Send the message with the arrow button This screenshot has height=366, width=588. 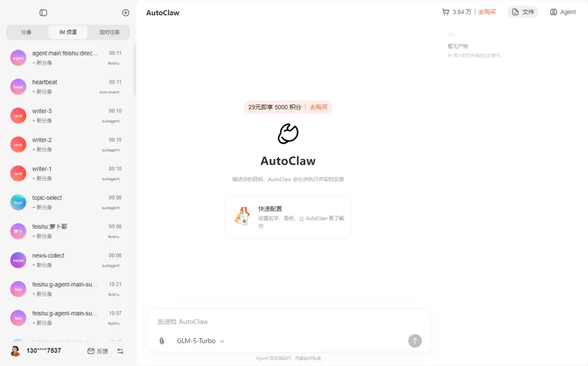click(415, 341)
